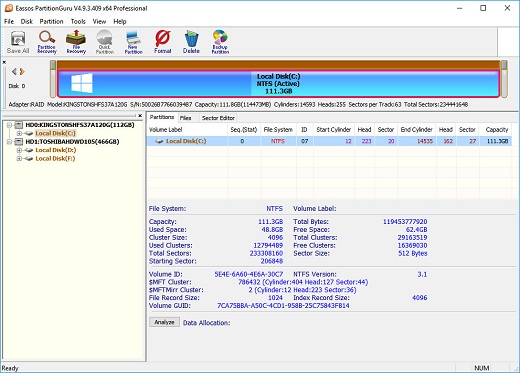Expand the Local Disk(D:) tree node
Screen dimensions: 520x373
(19, 150)
